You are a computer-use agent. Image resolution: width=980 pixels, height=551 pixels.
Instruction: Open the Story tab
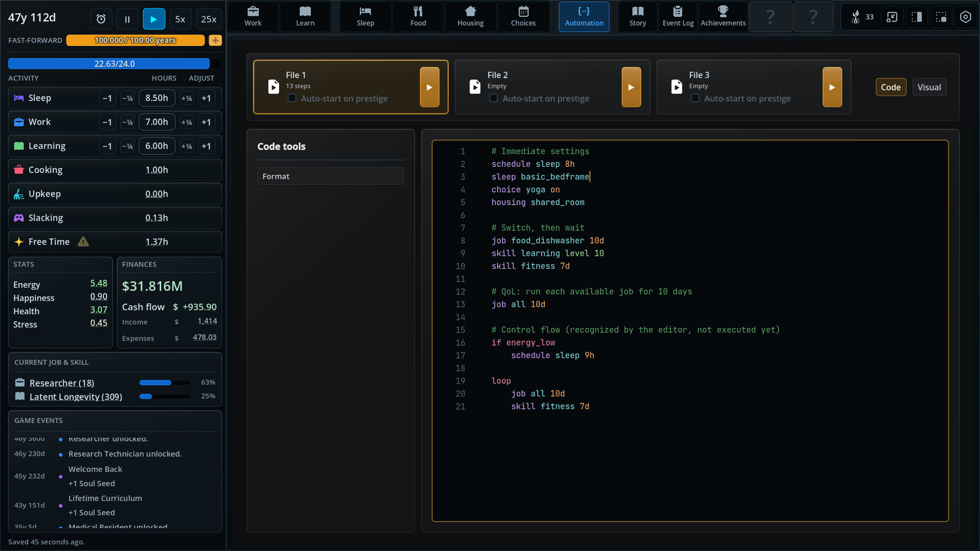[x=638, y=17]
